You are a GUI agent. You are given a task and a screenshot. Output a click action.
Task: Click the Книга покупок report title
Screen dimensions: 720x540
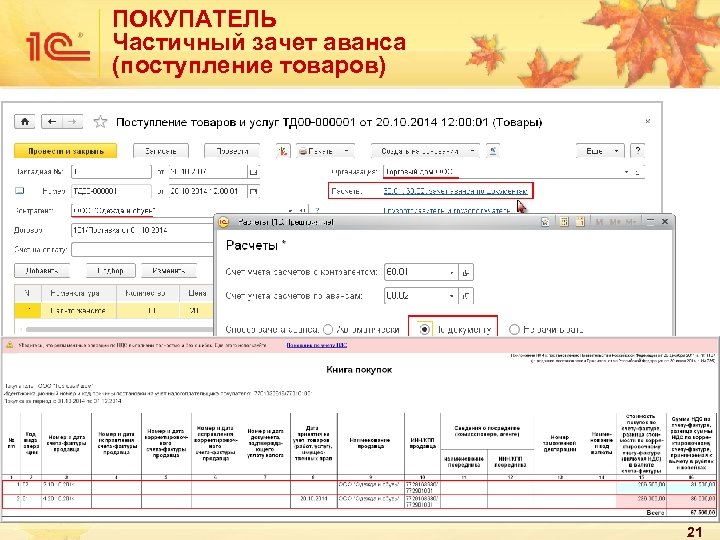coord(359,370)
